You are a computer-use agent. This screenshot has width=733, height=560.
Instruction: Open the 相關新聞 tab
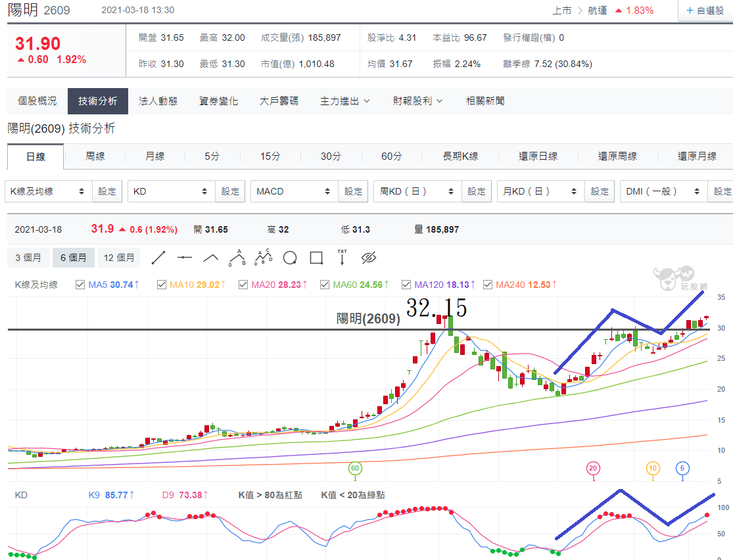(485, 101)
